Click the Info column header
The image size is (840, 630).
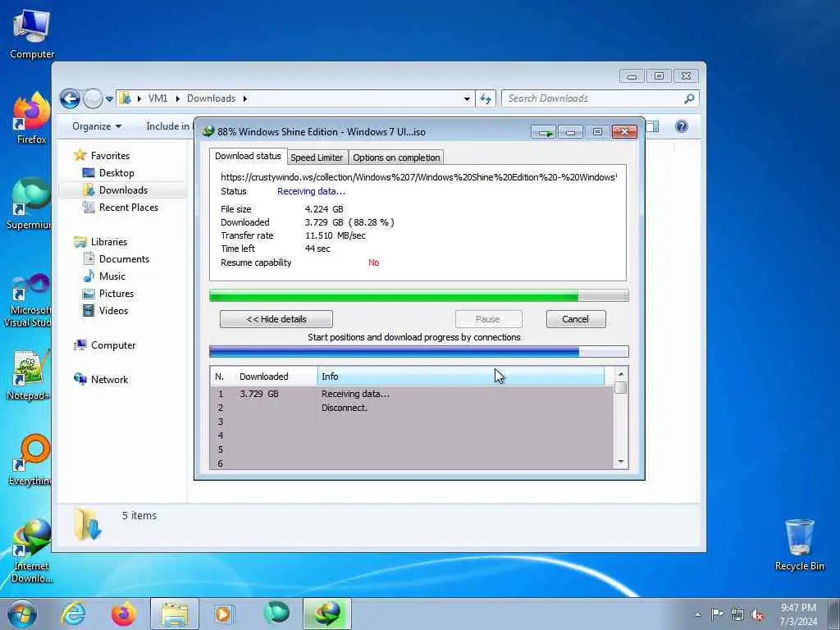pyautogui.click(x=461, y=377)
